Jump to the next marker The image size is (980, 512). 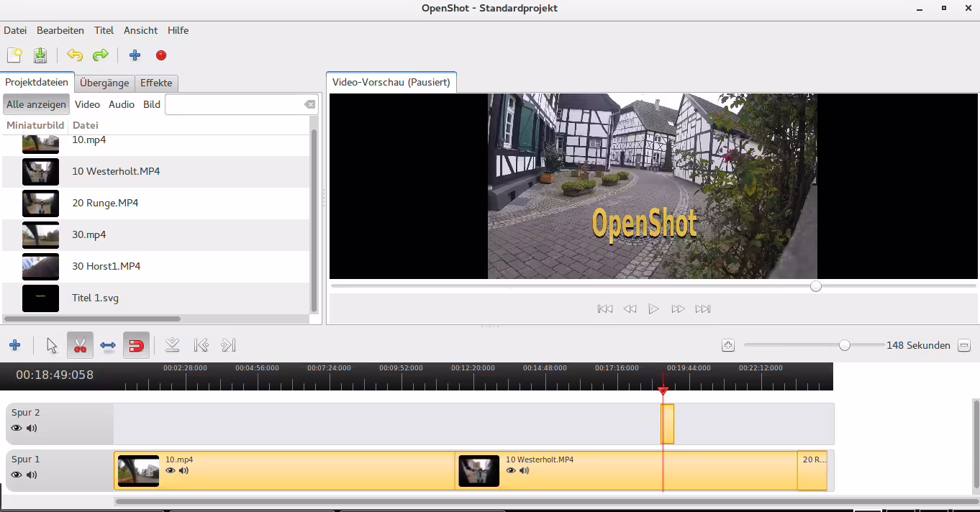(229, 345)
